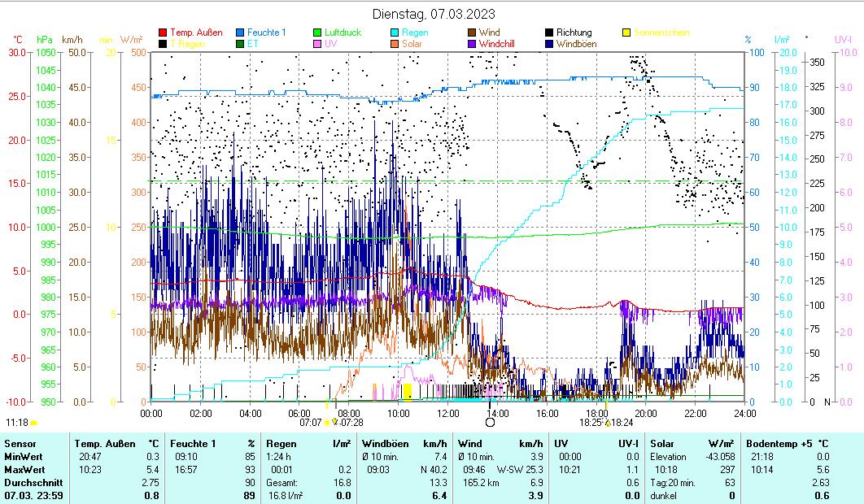Image resolution: width=864 pixels, height=504 pixels.
Task: Click the cyan Regen legend square
Action: click(x=395, y=33)
